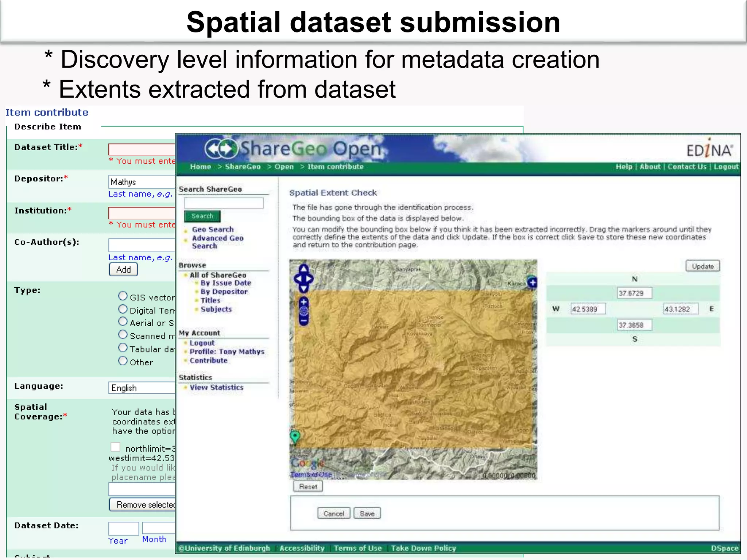
Task: Open Item contribute in the breadcrumb
Action: point(336,167)
